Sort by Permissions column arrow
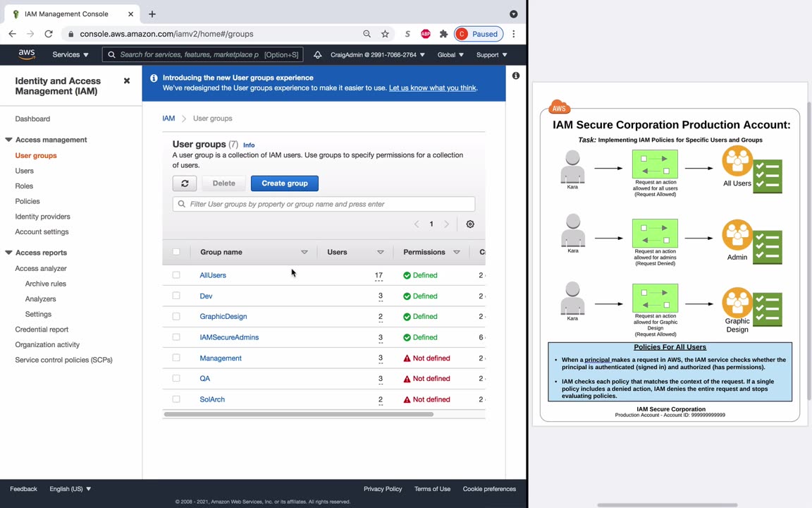 click(x=457, y=252)
